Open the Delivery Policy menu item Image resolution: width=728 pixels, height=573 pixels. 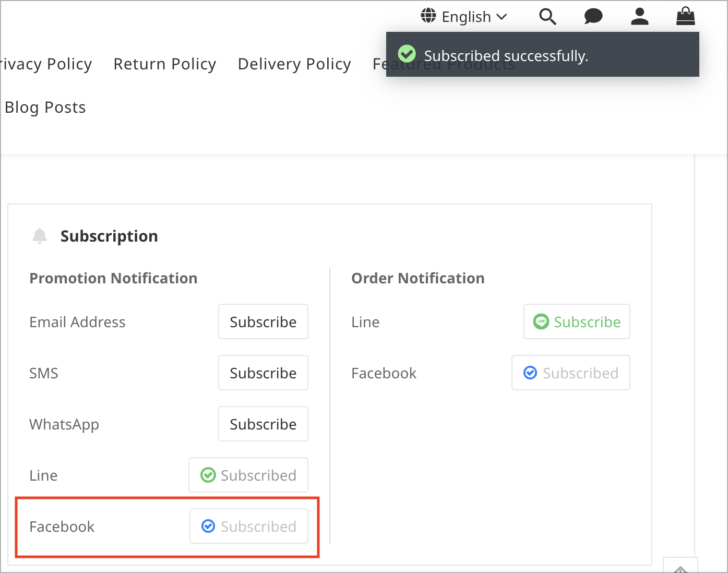(294, 64)
